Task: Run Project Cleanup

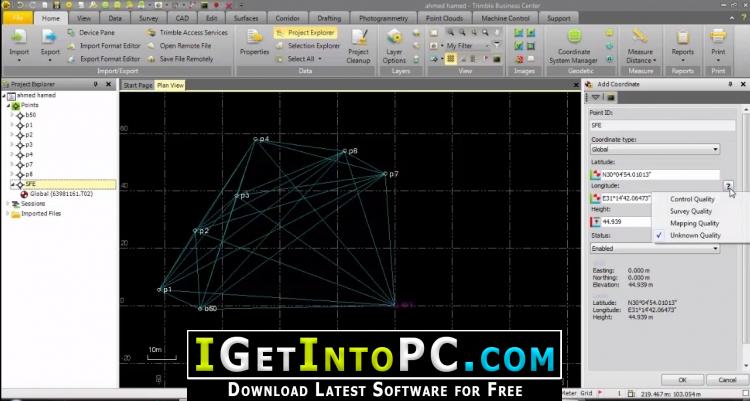Action: tap(358, 46)
